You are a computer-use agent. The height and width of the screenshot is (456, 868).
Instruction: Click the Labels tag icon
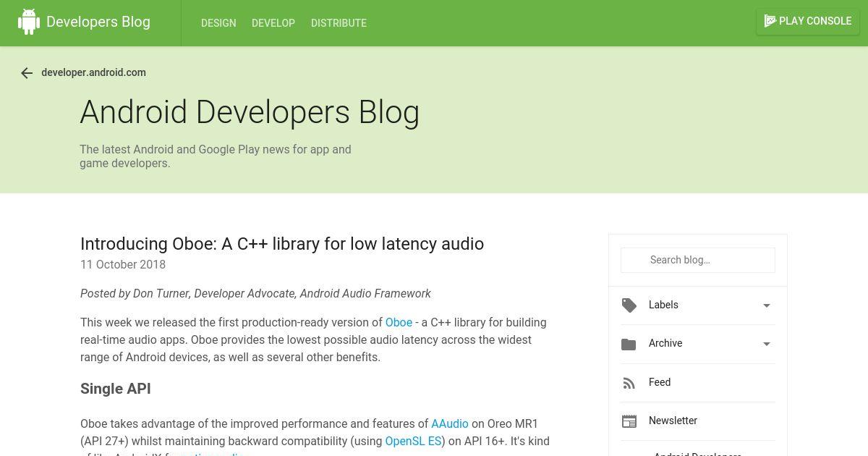(629, 305)
